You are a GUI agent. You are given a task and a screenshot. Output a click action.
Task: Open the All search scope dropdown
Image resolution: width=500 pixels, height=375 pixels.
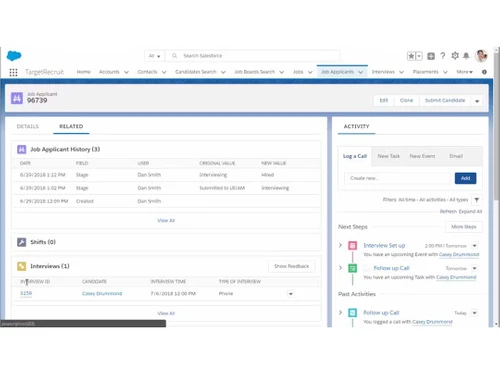(154, 56)
